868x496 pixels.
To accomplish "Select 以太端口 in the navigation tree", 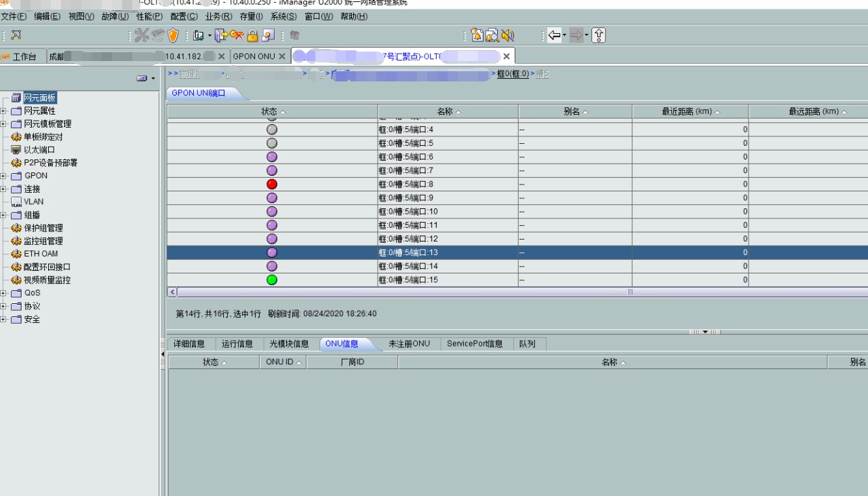I will (39, 150).
